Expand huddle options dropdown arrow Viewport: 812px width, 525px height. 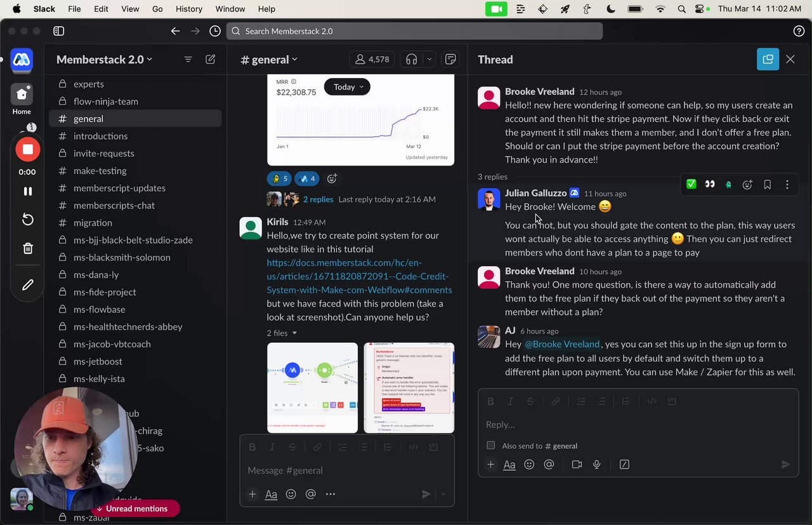[429, 59]
